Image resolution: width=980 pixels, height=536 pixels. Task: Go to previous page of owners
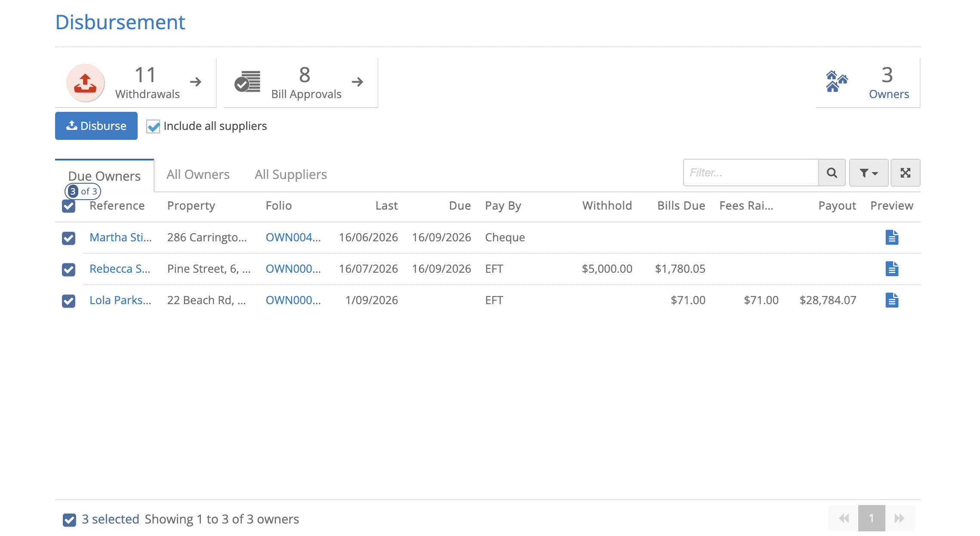click(x=844, y=518)
